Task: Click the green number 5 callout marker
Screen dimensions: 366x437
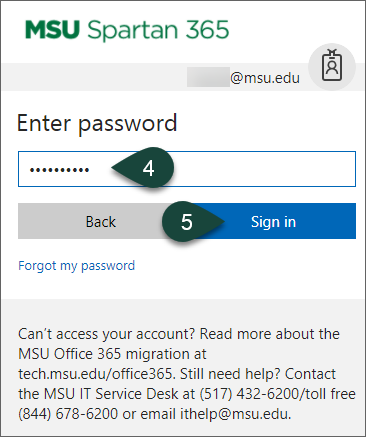Action: (192, 222)
